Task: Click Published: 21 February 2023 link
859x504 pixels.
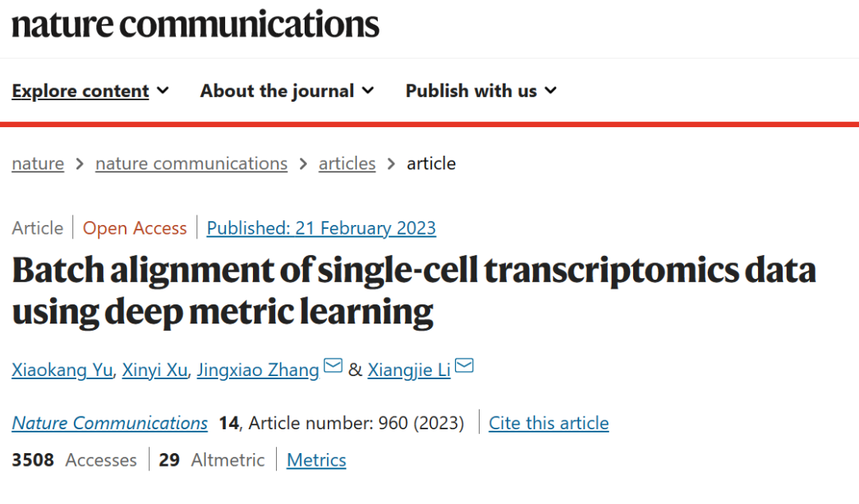Action: [x=321, y=228]
